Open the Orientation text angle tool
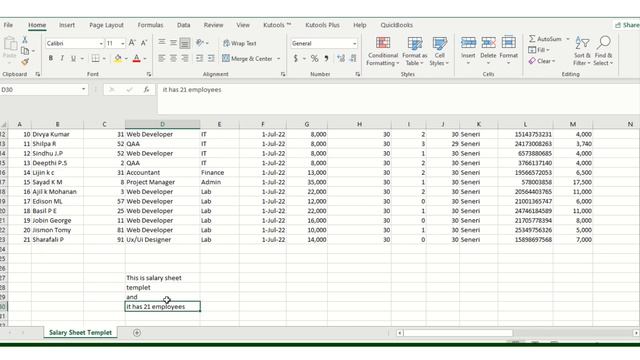 (x=200, y=42)
